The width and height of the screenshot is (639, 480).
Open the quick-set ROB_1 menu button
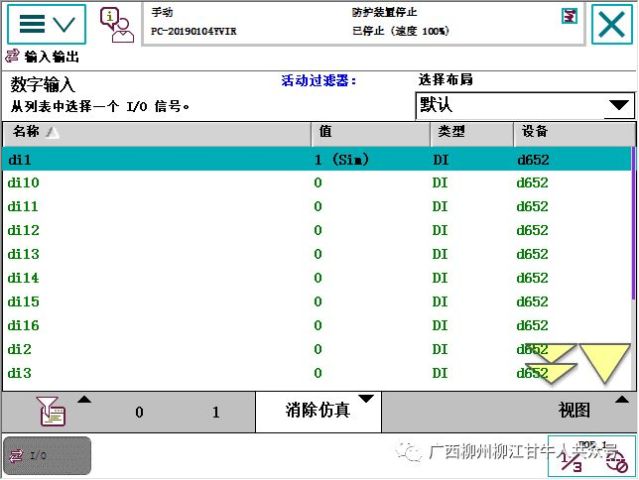592,456
